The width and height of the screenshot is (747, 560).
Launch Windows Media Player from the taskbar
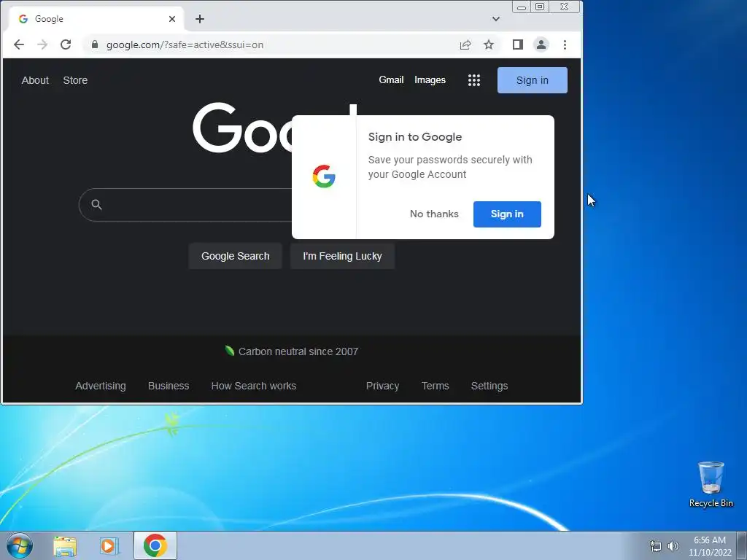(x=109, y=545)
